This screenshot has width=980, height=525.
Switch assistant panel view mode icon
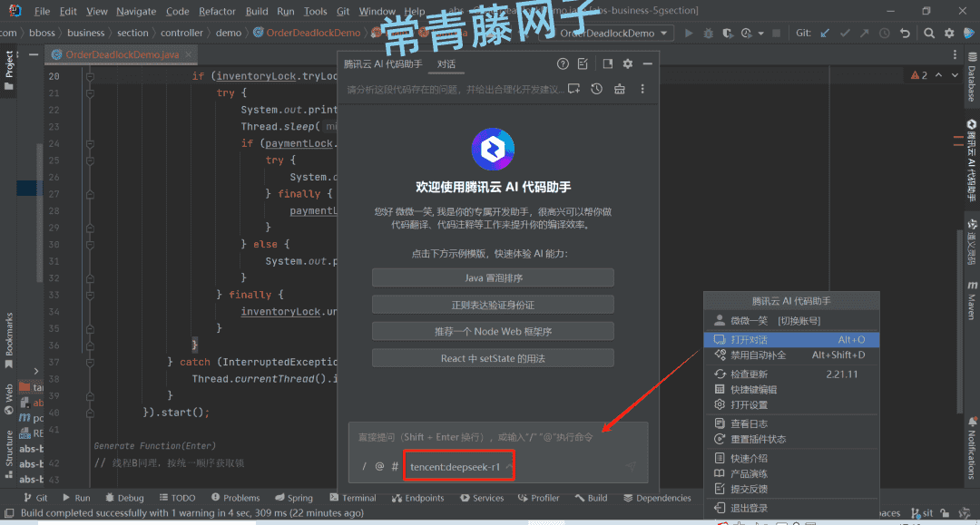(x=607, y=63)
